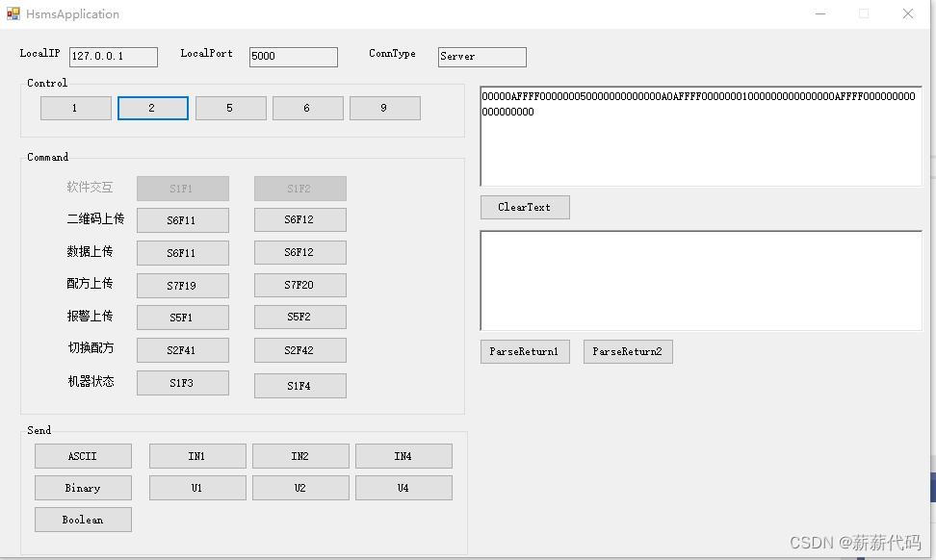This screenshot has width=936, height=560.
Task: Click S6F11 button in 数据上传 row
Action: [183, 253]
